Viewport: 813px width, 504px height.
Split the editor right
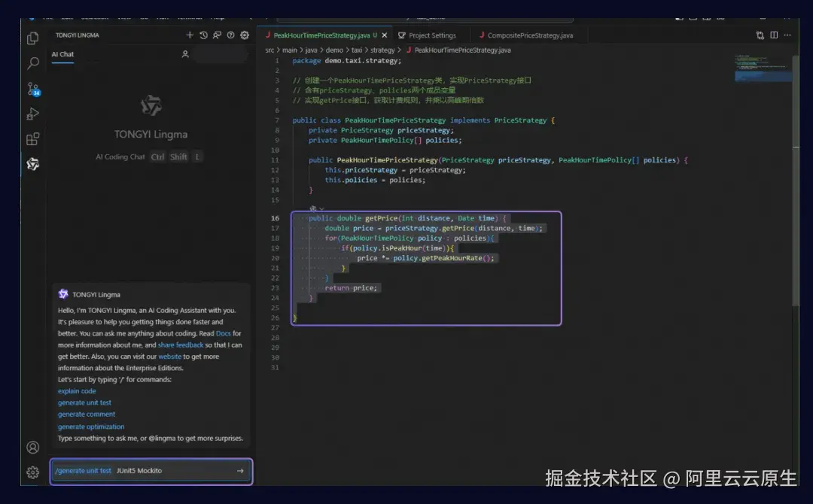pyautogui.click(x=774, y=35)
